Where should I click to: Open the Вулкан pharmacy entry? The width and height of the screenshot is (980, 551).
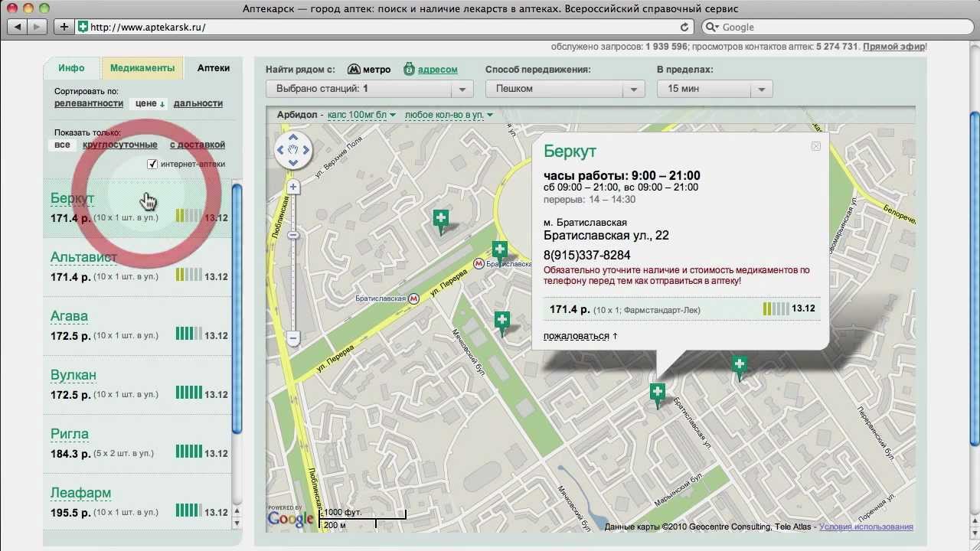[x=73, y=375]
